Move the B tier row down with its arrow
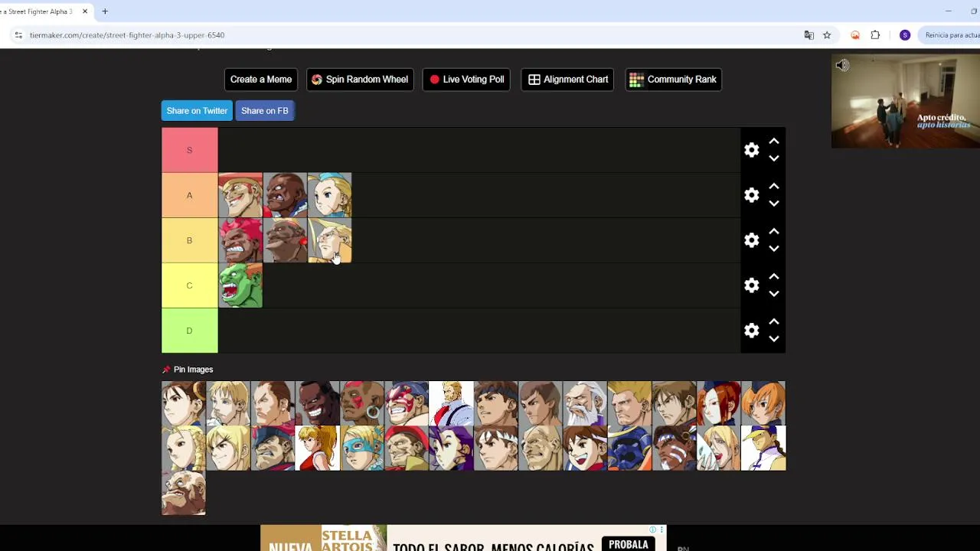 tap(774, 249)
